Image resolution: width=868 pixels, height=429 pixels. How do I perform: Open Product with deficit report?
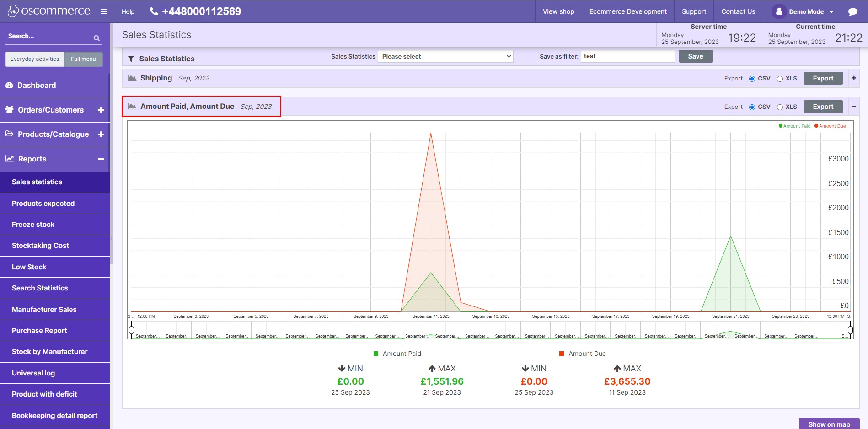(55, 394)
